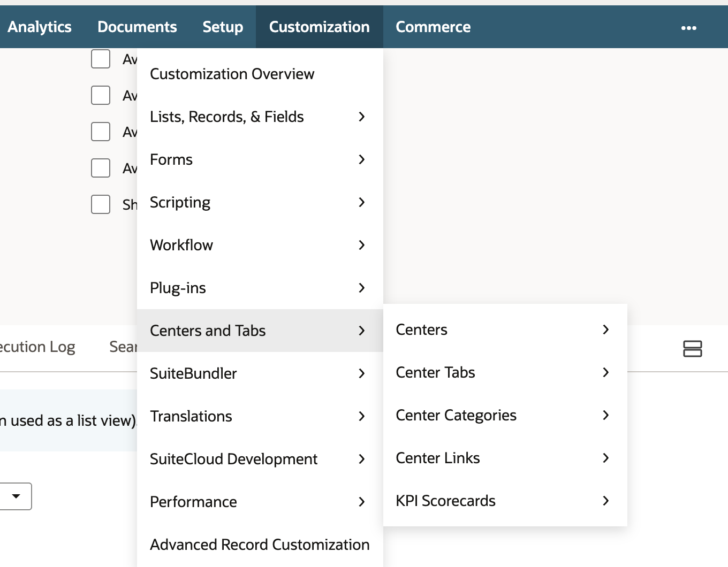Select Advanced Record Customization menu item
The width and height of the screenshot is (728, 567).
[x=260, y=545]
